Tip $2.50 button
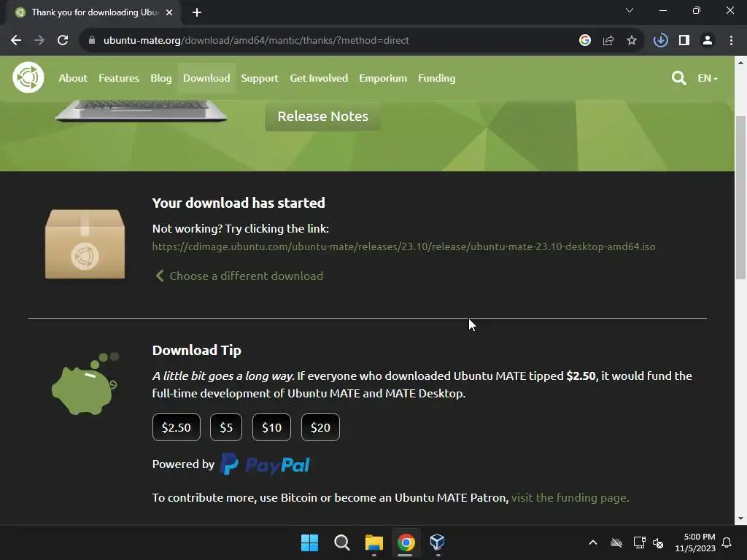The image size is (747, 560). (x=177, y=427)
